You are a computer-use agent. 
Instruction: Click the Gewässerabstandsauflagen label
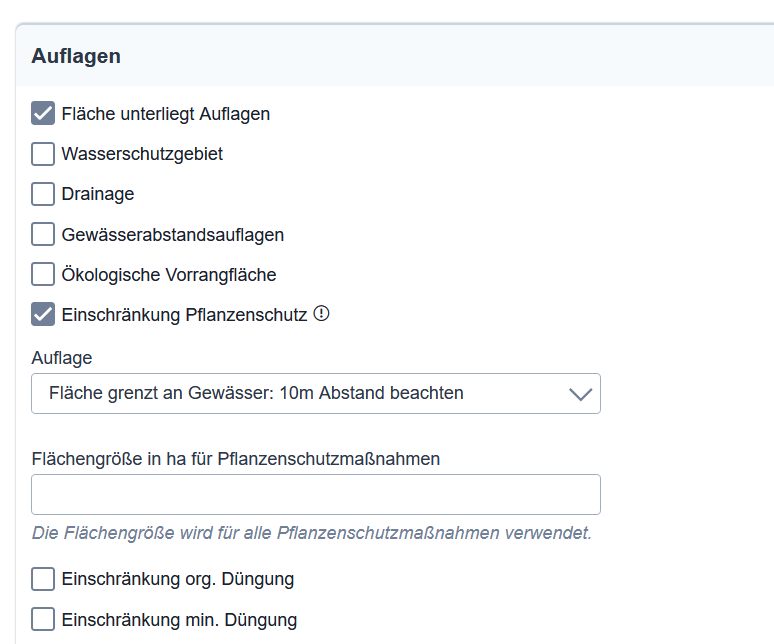point(173,234)
